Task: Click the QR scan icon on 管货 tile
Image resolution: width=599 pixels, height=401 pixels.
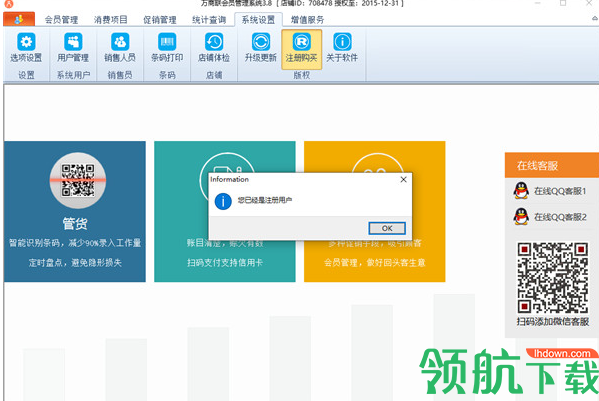Action: coord(78,180)
